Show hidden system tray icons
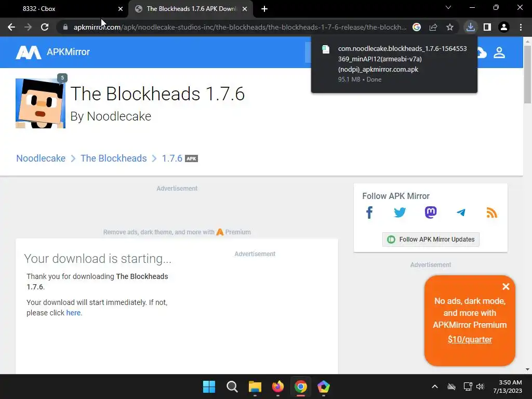The image size is (532, 399). click(435, 387)
